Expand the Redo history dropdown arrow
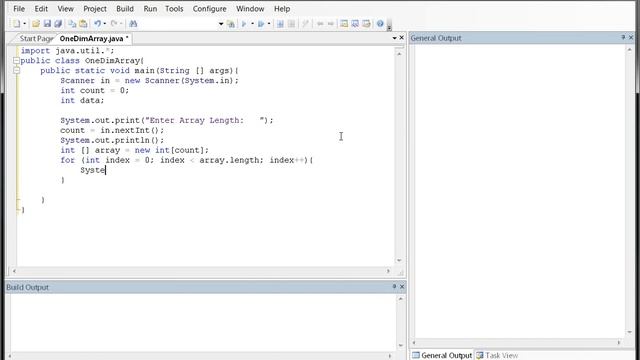Viewport: 640px width, 360px height. pos(121,24)
